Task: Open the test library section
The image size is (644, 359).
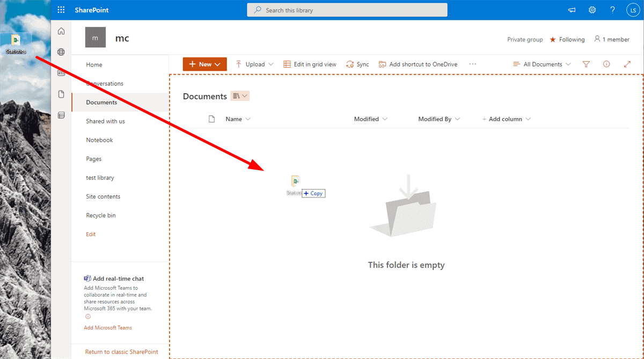Action: (x=99, y=177)
